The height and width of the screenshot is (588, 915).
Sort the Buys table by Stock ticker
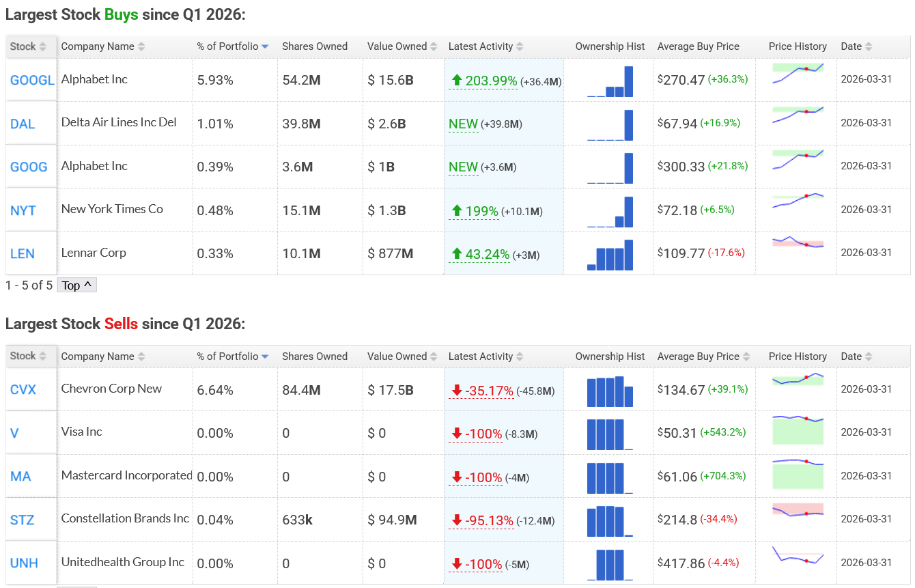[x=28, y=46]
